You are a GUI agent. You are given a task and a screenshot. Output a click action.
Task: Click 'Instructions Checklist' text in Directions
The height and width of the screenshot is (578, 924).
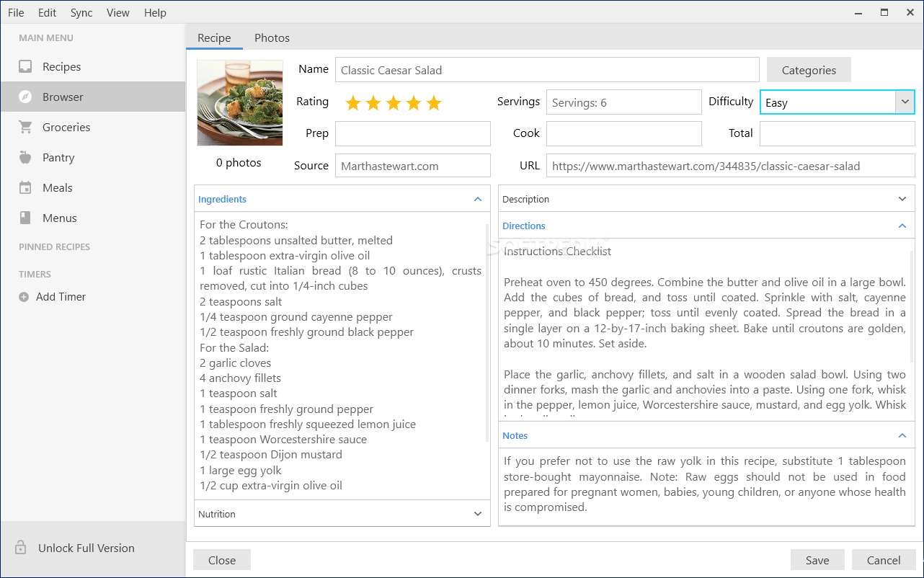[558, 252]
